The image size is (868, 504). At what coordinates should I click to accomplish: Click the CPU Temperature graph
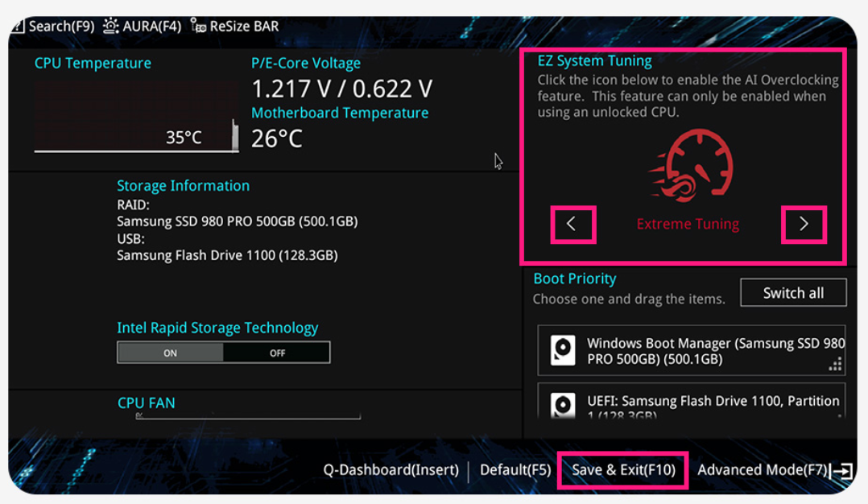[135, 117]
